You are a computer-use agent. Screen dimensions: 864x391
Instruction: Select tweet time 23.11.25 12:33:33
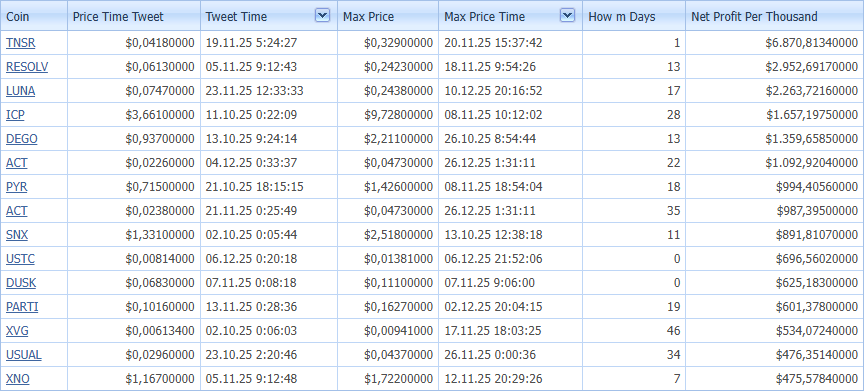click(254, 91)
